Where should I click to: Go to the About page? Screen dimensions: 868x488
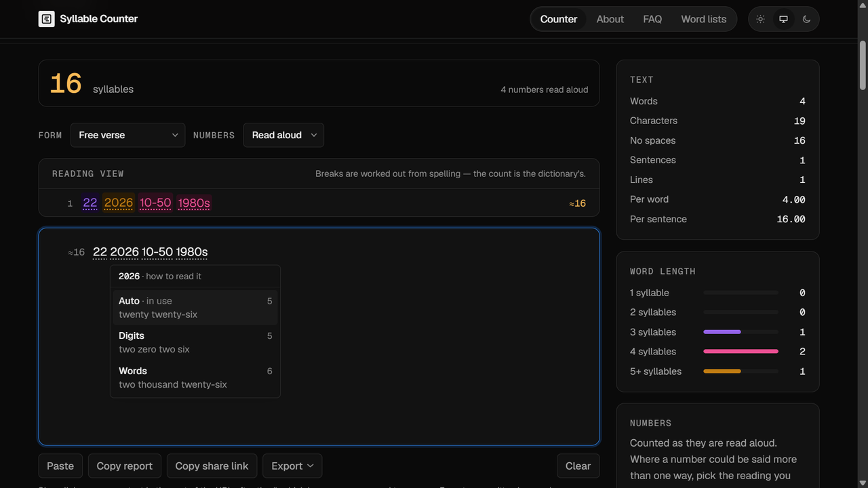point(610,19)
